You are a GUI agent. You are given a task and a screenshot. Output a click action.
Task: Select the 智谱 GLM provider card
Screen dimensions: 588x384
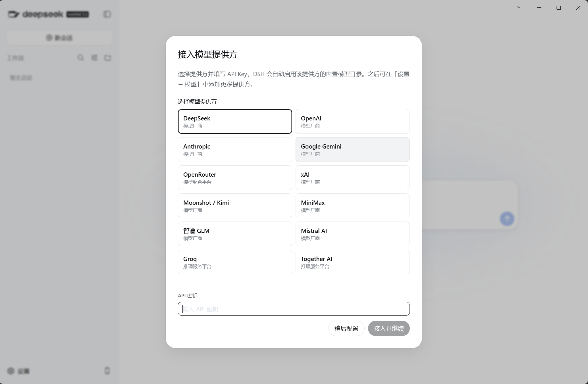[235, 234]
